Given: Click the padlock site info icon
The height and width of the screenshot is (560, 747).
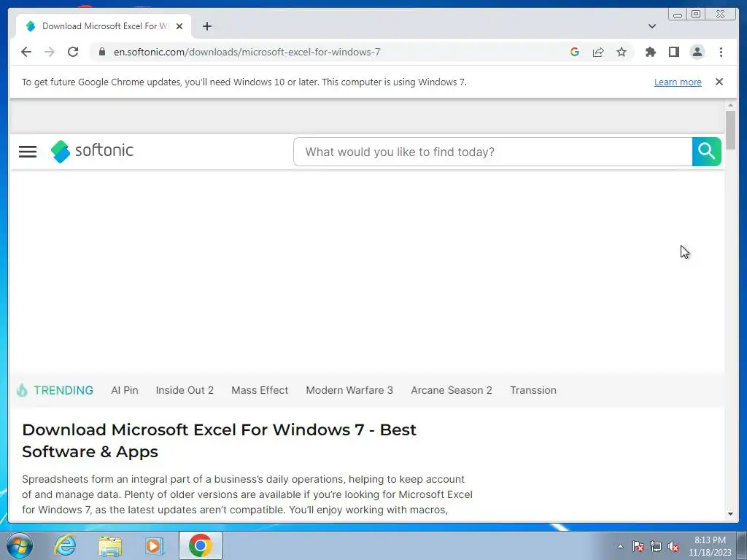Looking at the screenshot, I should (x=102, y=52).
